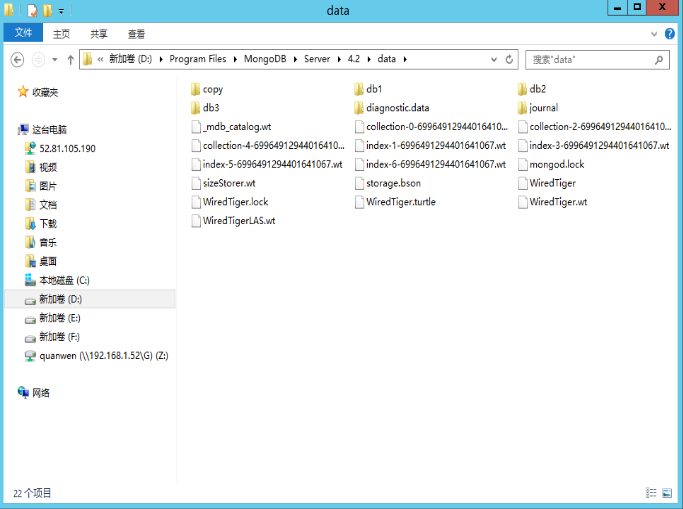Screen dimensions: 683x509
Task: Switch to the 共享 ribbon tab
Action: pyautogui.click(x=99, y=34)
